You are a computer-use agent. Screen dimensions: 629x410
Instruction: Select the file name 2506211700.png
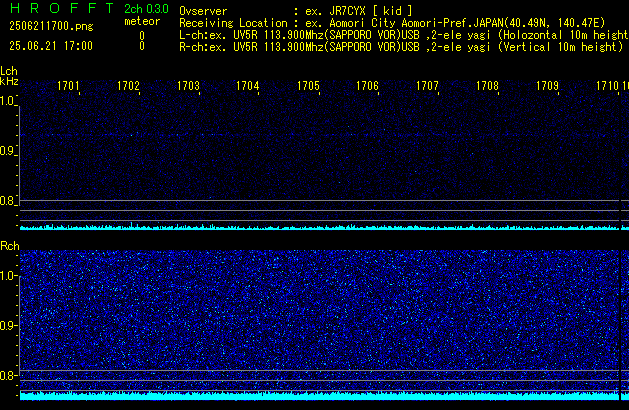51,26
